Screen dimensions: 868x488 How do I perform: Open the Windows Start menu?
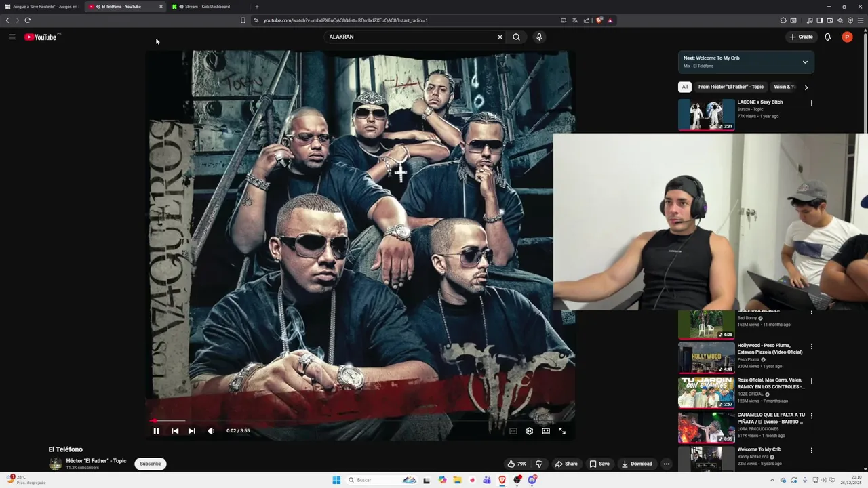pyautogui.click(x=336, y=480)
